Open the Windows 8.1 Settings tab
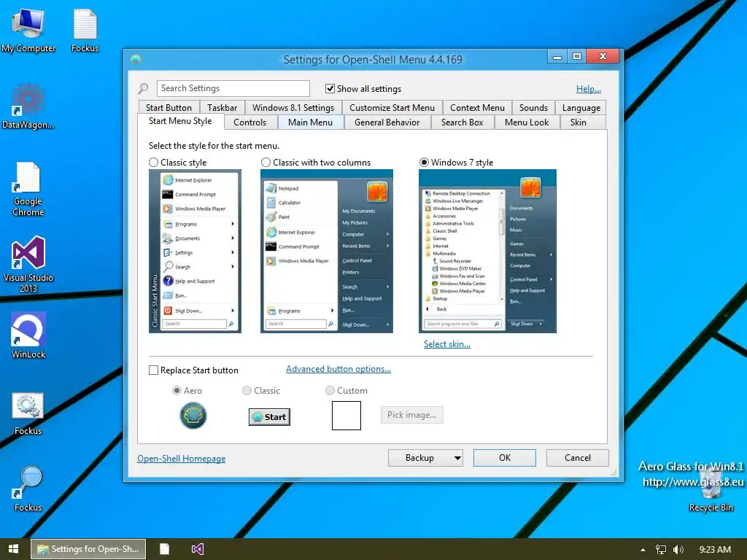747x560 pixels. (x=293, y=108)
